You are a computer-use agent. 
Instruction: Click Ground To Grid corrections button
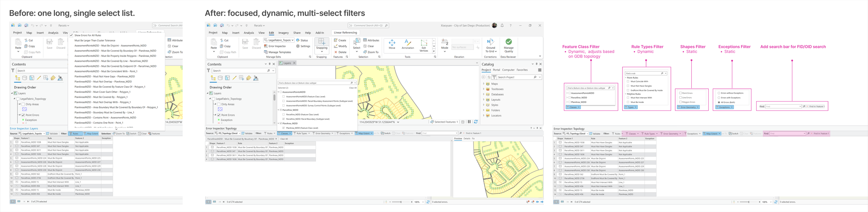491,45
